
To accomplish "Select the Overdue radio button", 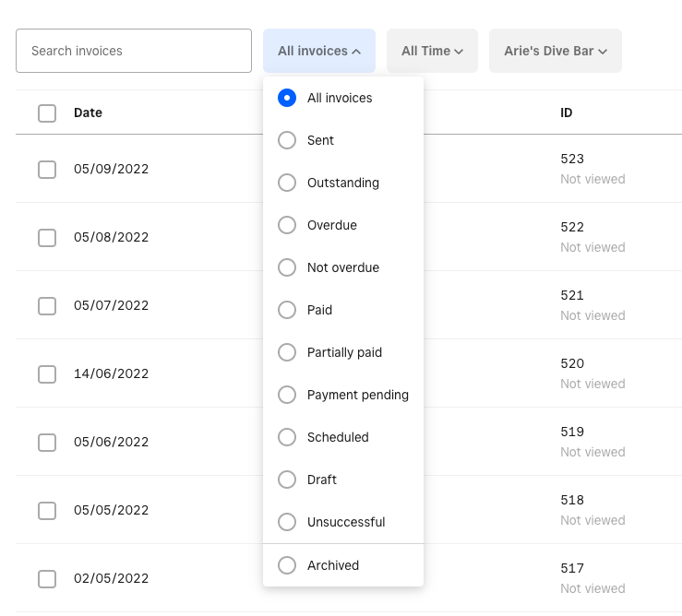I will click(287, 225).
